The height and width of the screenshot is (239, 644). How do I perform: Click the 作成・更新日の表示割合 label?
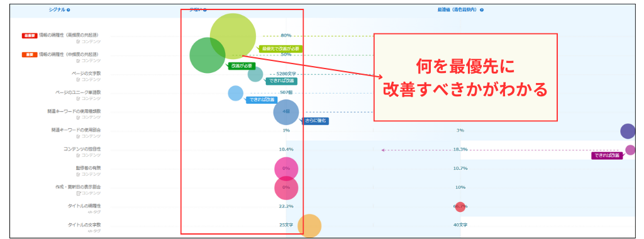click(x=78, y=186)
